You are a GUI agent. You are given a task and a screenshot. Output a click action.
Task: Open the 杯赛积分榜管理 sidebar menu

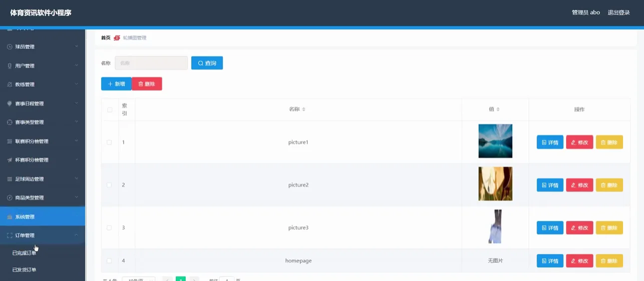pyautogui.click(x=42, y=160)
